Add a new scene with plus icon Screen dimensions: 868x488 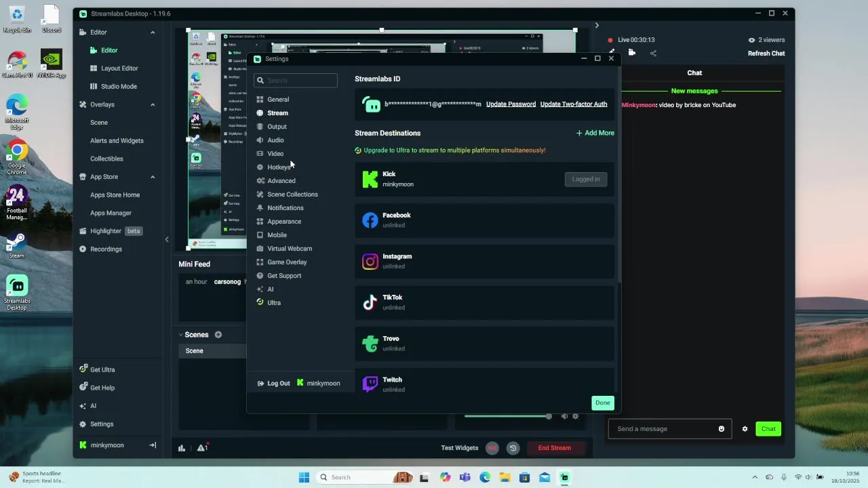[x=218, y=335]
